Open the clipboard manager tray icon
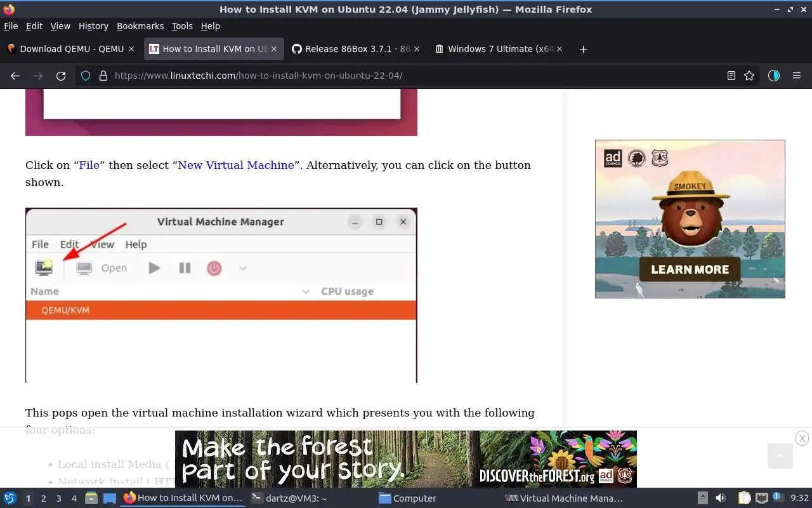This screenshot has width=812, height=508. 744,498
